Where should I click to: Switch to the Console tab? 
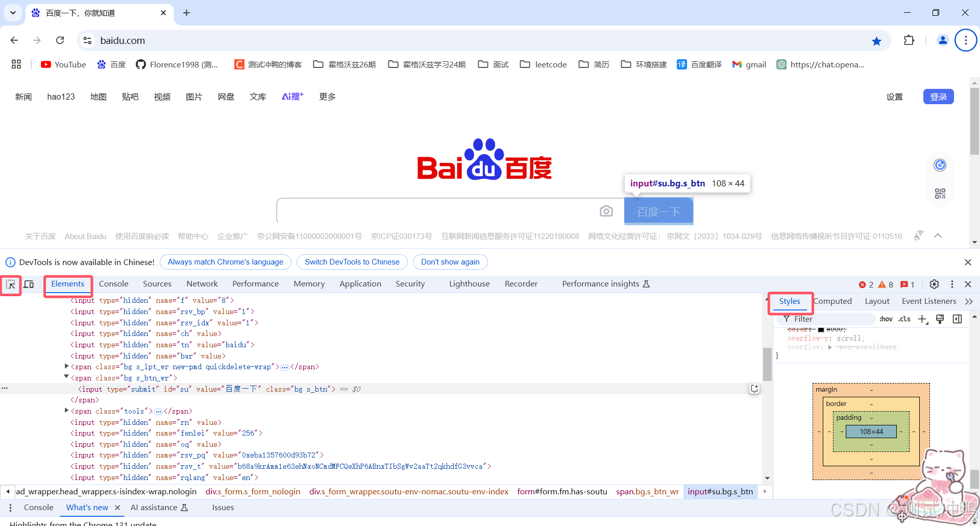click(x=113, y=284)
